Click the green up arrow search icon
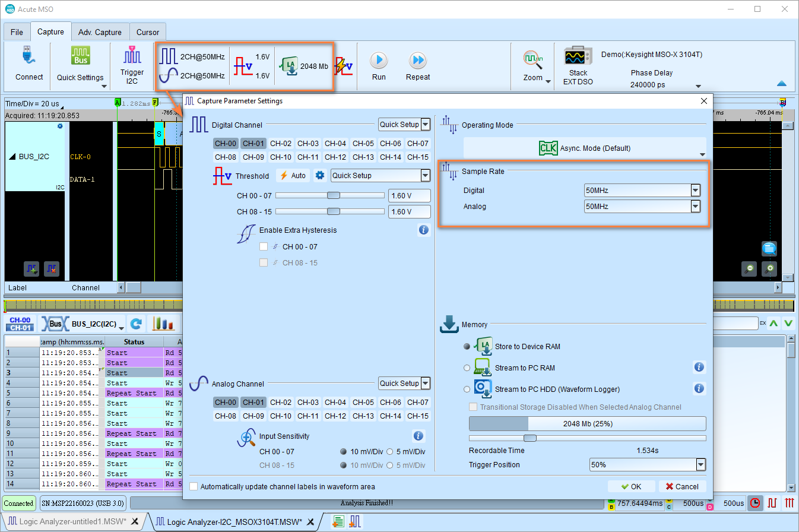Image resolution: width=799 pixels, height=532 pixels. coord(773,323)
